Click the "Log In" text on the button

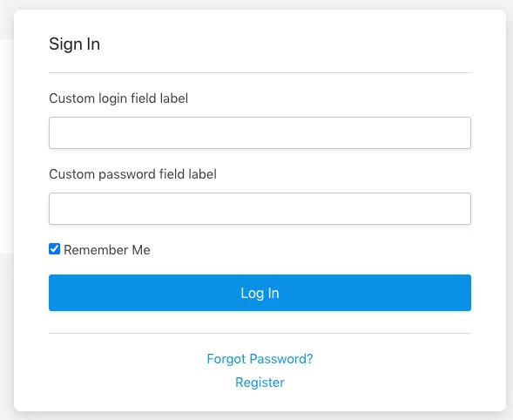click(260, 294)
